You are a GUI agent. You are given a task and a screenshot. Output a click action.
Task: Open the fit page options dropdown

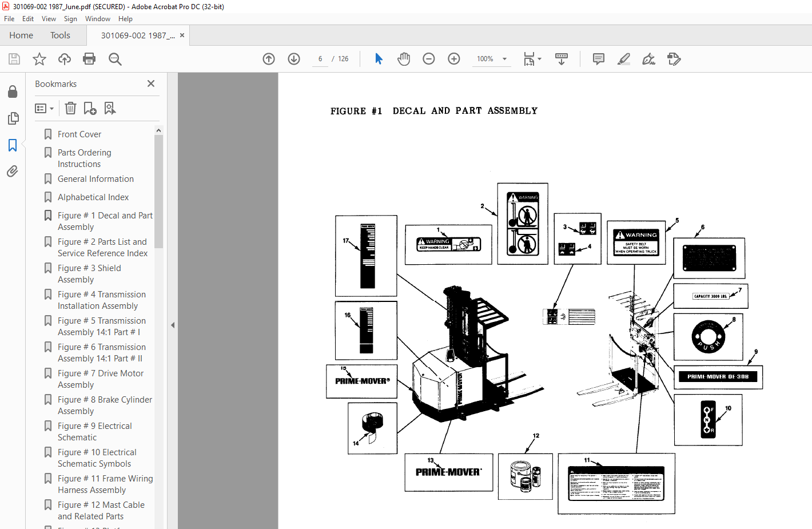point(532,59)
